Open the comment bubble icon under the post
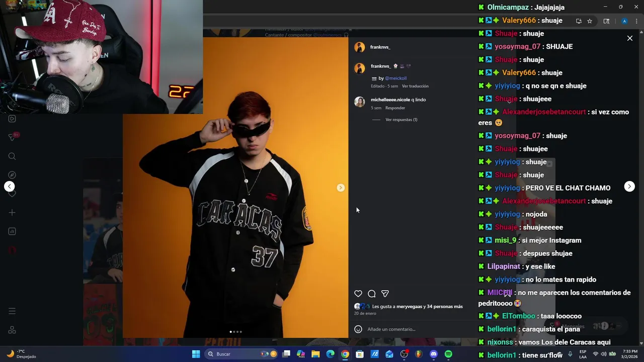Image resolution: width=644 pixels, height=362 pixels. [x=372, y=294]
